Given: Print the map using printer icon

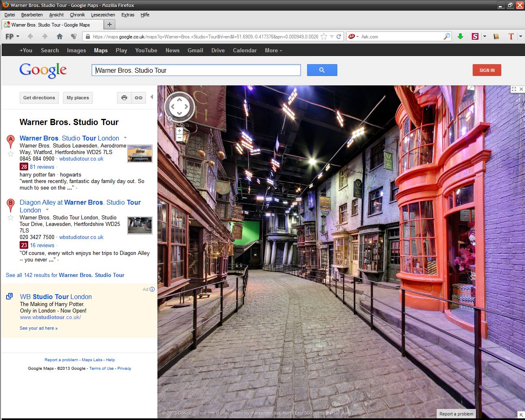Looking at the screenshot, I should (x=124, y=98).
